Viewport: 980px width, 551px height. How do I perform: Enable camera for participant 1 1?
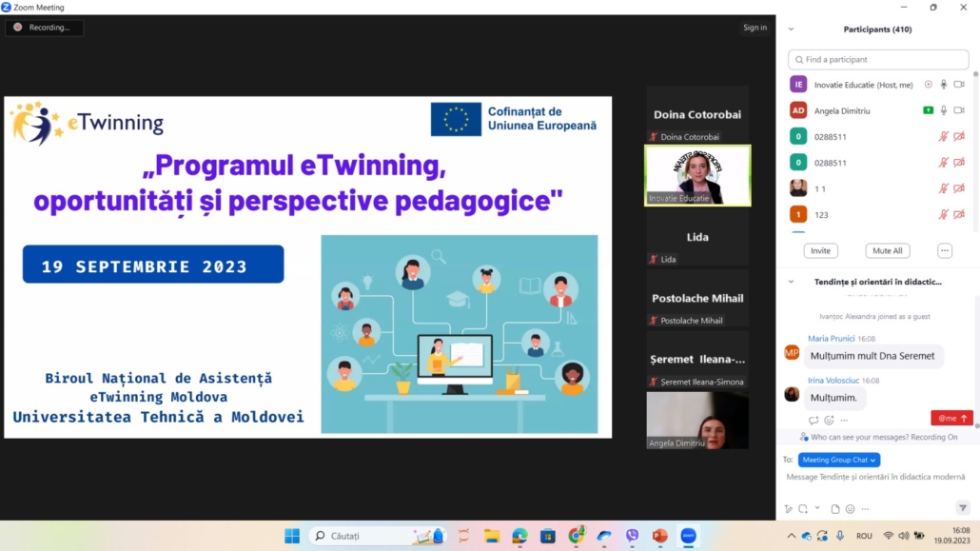[x=958, y=187]
